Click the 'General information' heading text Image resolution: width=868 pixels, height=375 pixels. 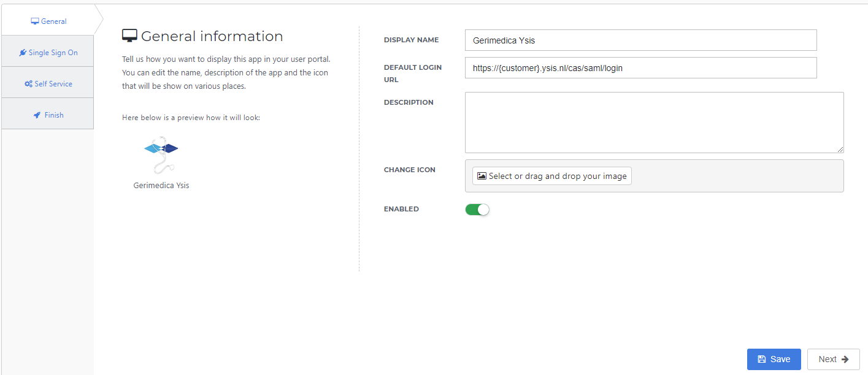click(212, 36)
